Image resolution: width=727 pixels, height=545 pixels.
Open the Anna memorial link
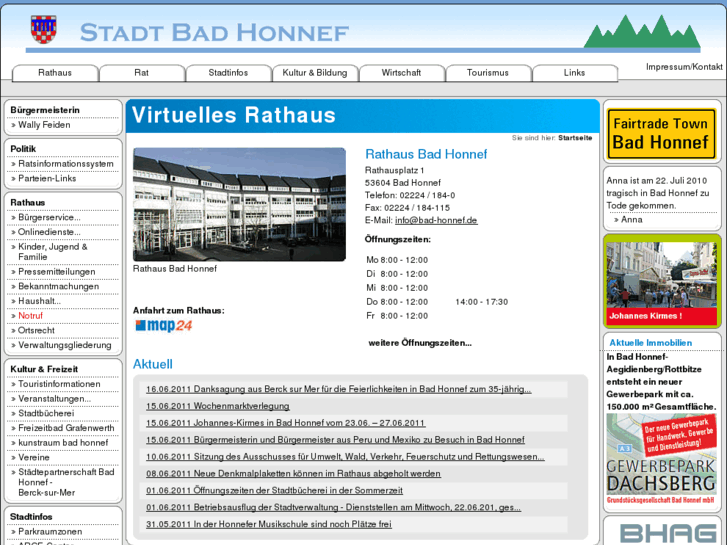pos(631,219)
